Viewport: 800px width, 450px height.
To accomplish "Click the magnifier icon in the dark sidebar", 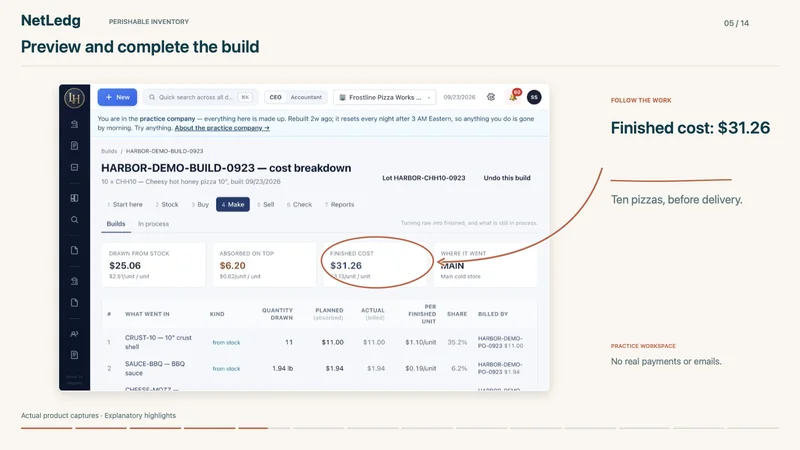I will [x=74, y=220].
